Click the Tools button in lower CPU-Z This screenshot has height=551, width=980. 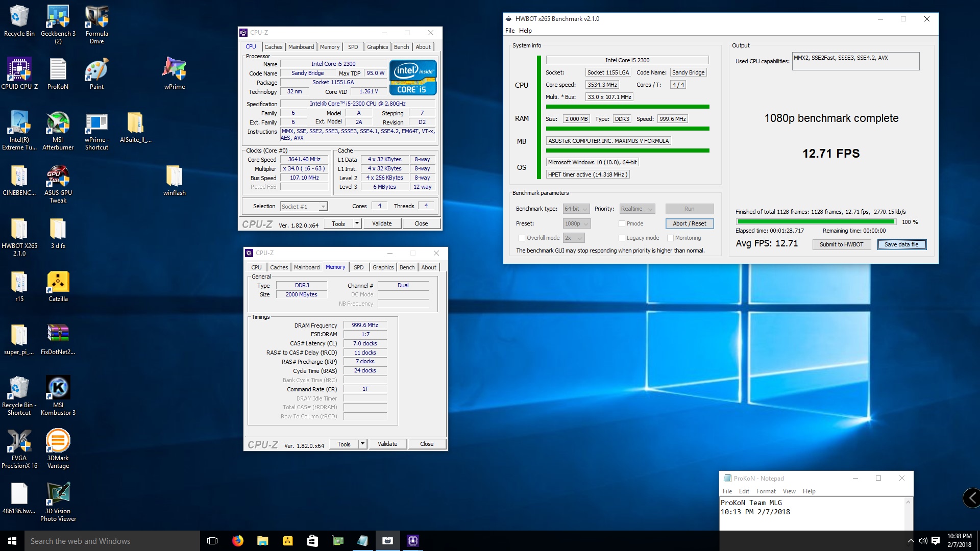344,444
